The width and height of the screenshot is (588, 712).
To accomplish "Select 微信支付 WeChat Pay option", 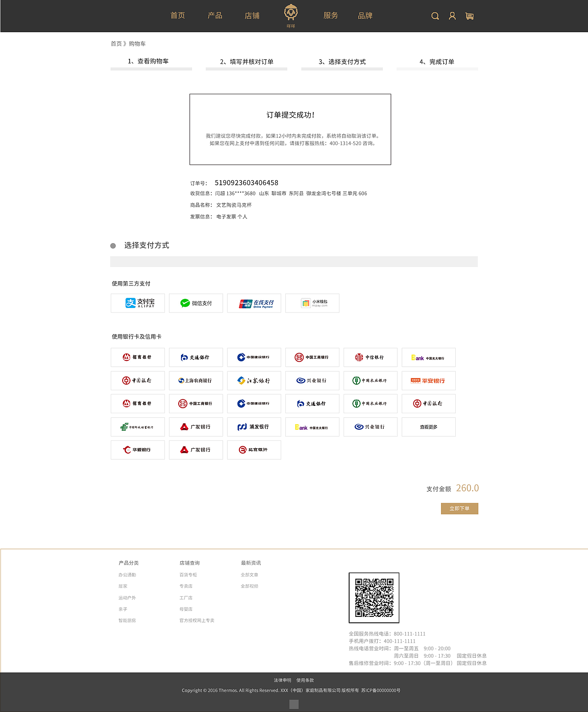I will click(196, 303).
